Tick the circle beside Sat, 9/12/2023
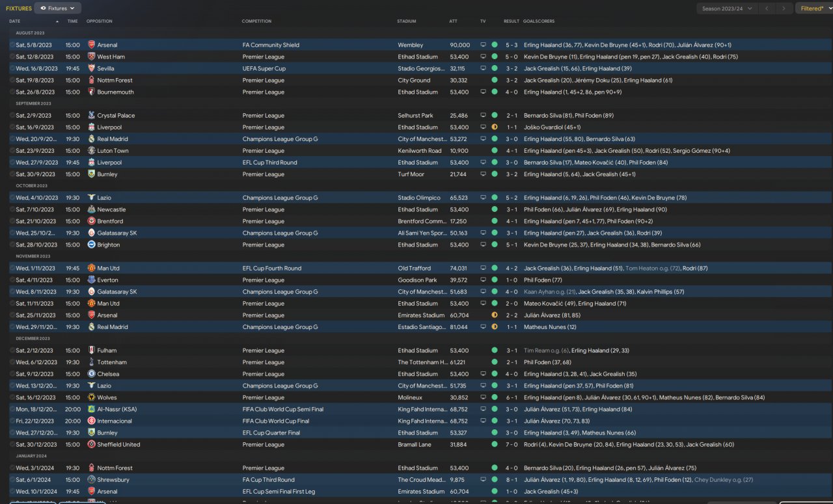The height and width of the screenshot is (504, 833). [12, 374]
